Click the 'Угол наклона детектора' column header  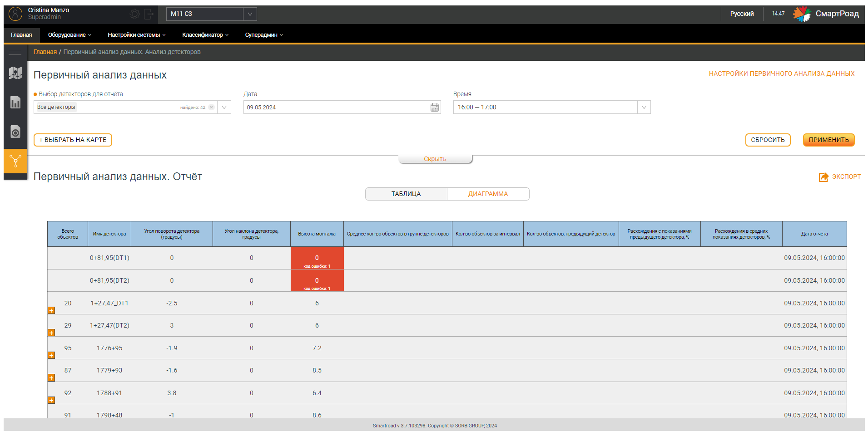[x=251, y=234]
